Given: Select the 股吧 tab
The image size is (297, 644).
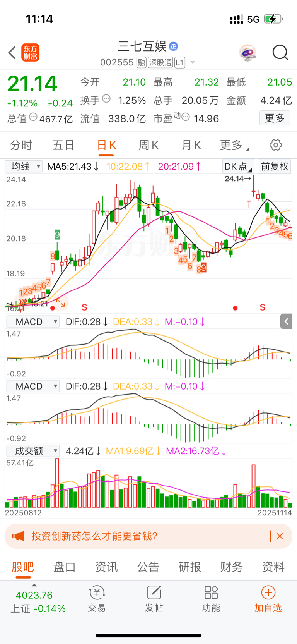Looking at the screenshot, I should coord(23,567).
